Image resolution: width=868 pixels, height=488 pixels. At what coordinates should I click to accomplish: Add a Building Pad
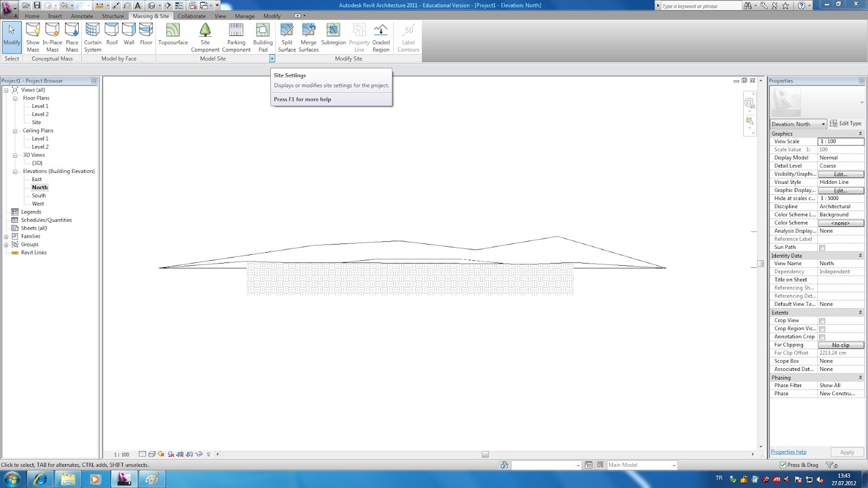(263, 37)
